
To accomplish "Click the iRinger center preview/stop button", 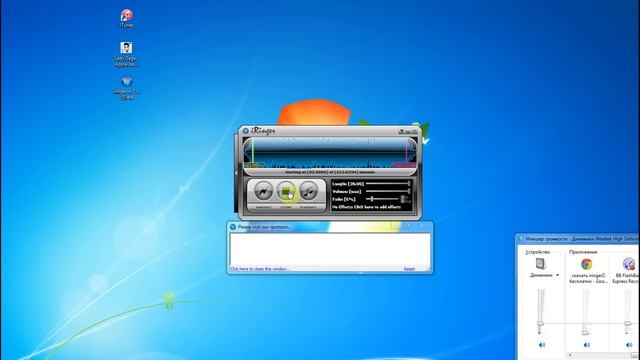I will point(286,191).
